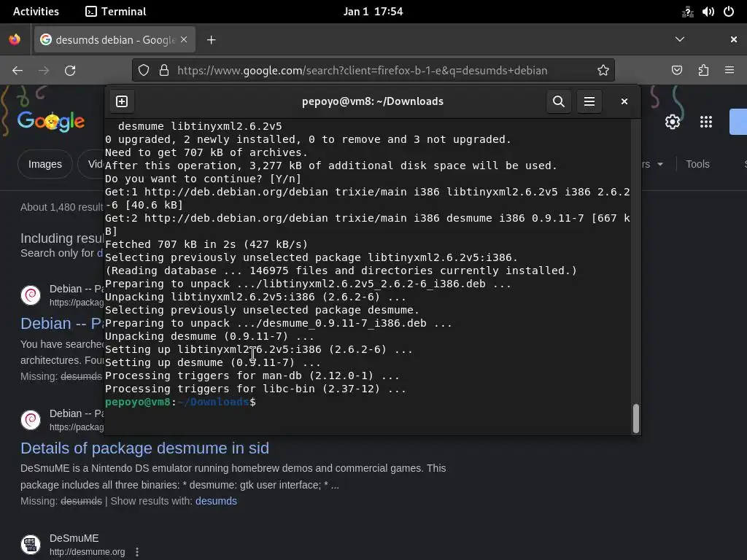Click the Debian swirl icon of second result
The image size is (747, 560).
click(x=31, y=419)
